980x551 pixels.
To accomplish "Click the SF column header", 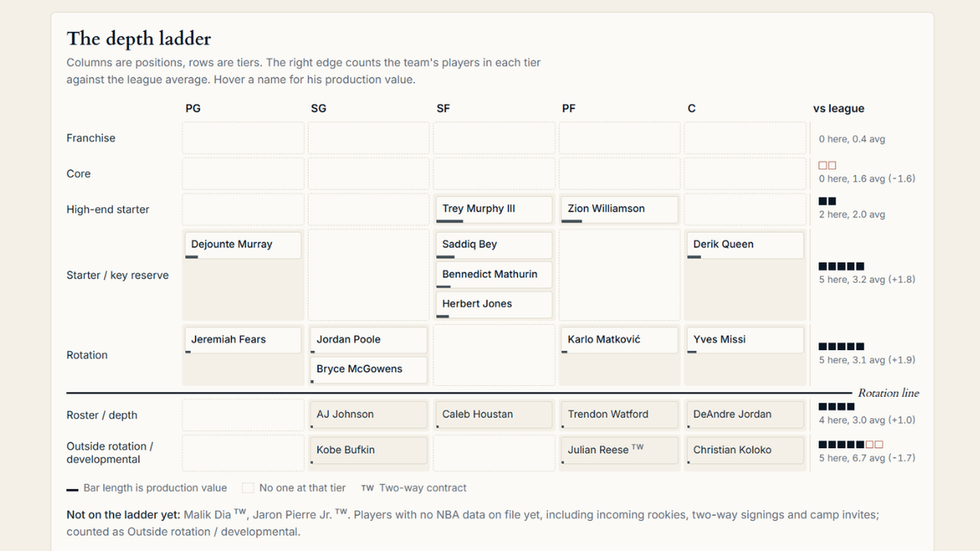I will (443, 109).
